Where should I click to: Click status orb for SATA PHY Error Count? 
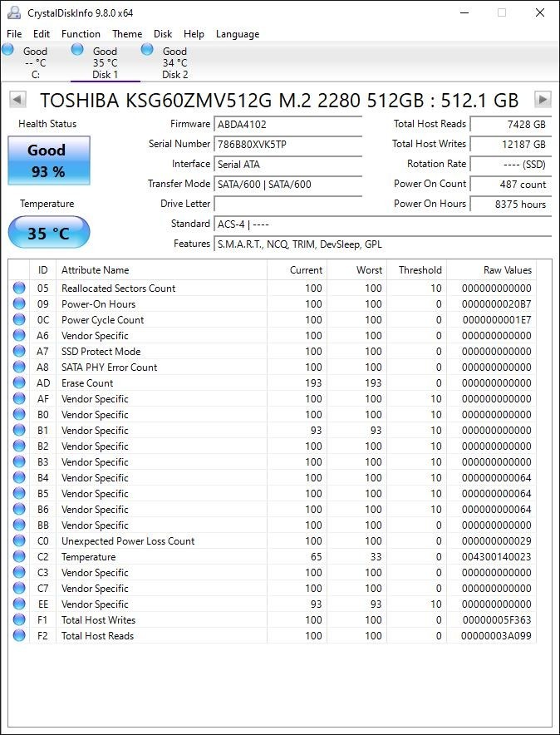[19, 367]
